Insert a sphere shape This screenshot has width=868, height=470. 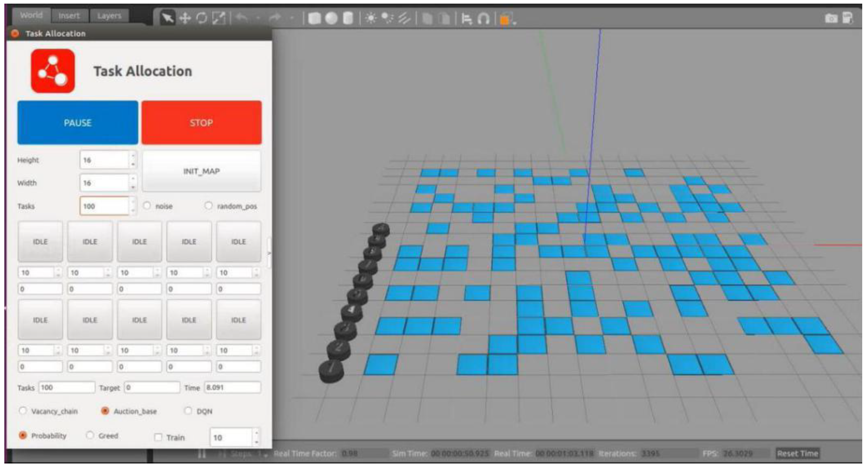click(331, 18)
